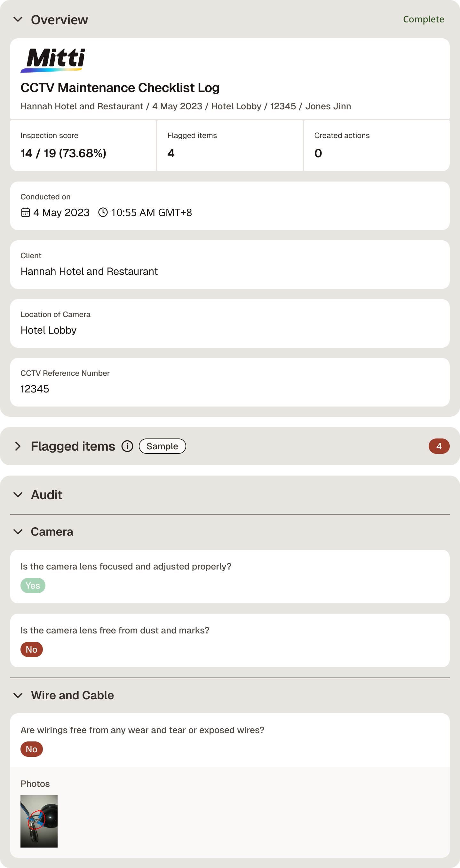460x868 pixels.
Task: Open the Inspection score card
Action: click(x=83, y=145)
